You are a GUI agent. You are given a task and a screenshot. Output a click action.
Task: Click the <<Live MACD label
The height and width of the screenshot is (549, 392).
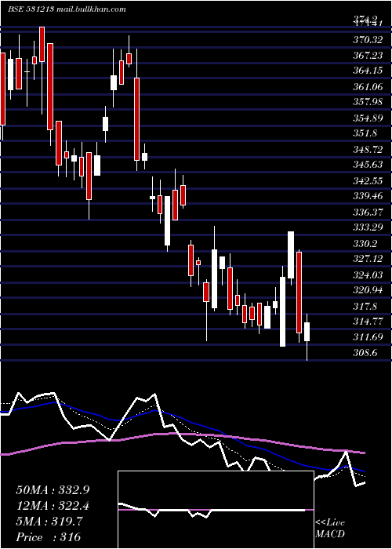[330, 529]
